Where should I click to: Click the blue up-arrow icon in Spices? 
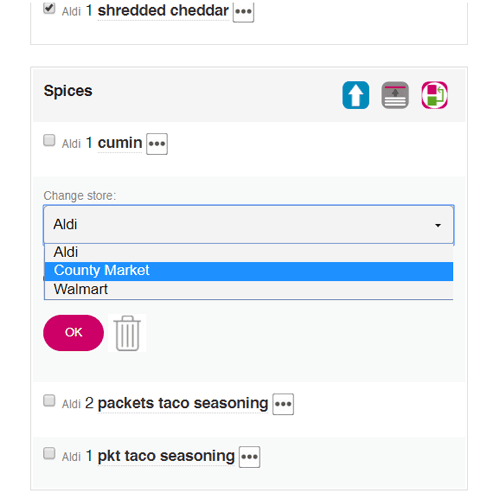(x=356, y=95)
